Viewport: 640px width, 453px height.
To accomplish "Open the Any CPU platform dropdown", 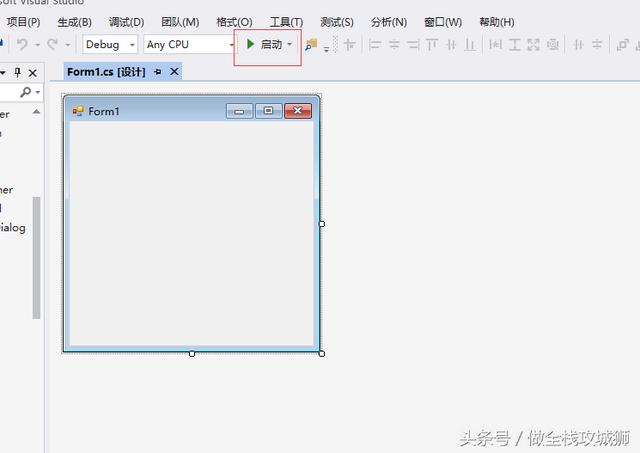I will (x=190, y=44).
